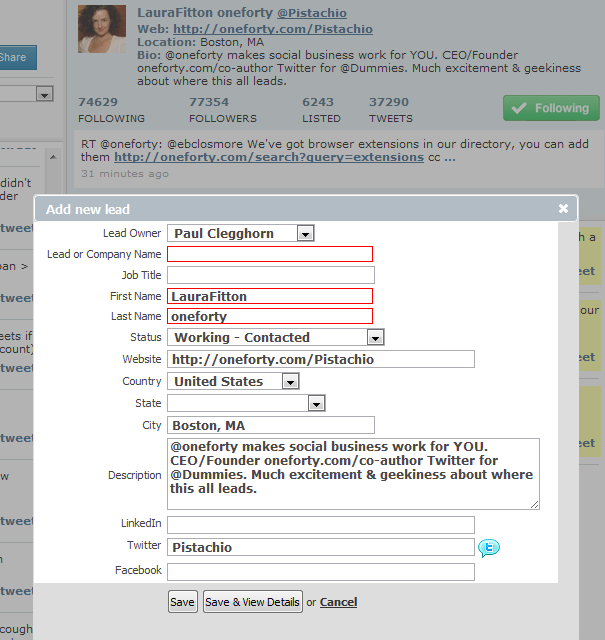605x640 pixels.
Task: Open the dropdown below the Share button
Action: 44,94
